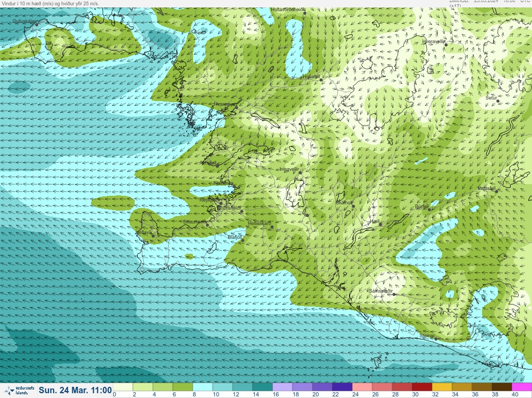Screen dimensions: 532x398
Task: Click the 'Sun. 24 Mar. 11:00' forecast time
Action: pos(76,390)
